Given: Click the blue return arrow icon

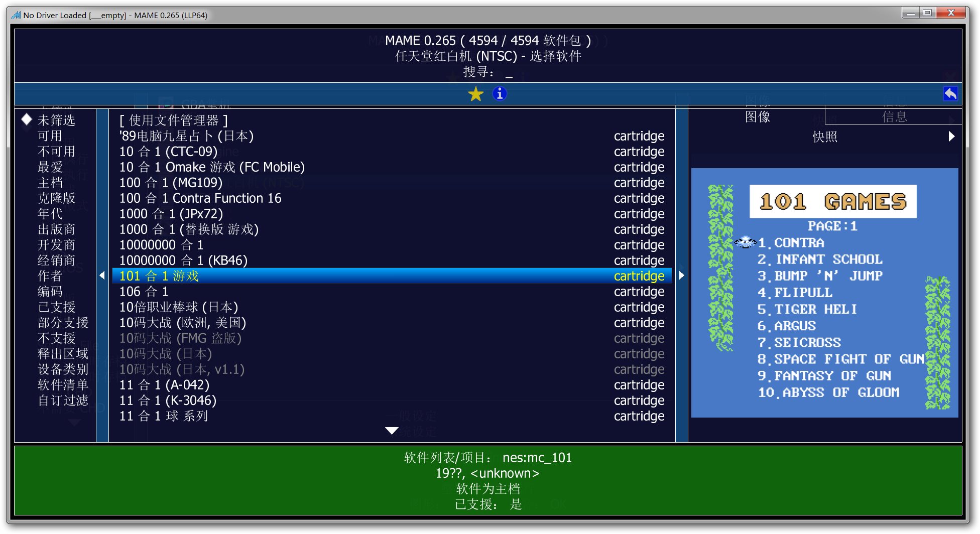Looking at the screenshot, I should (950, 94).
